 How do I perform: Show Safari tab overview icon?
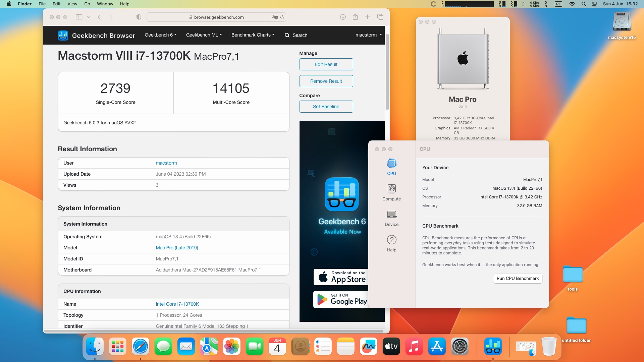click(380, 17)
